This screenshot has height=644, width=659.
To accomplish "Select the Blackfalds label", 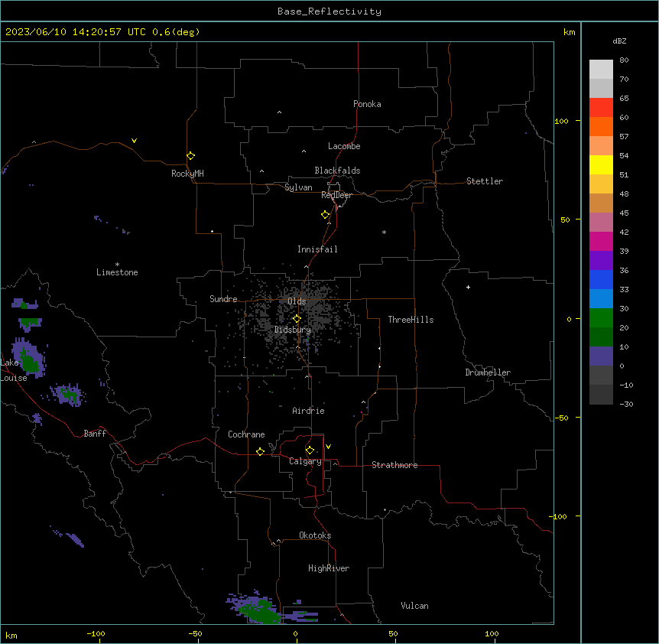I will coord(337,171).
